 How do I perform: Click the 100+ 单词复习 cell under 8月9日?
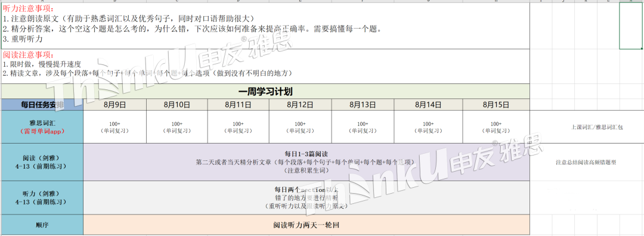click(114, 127)
